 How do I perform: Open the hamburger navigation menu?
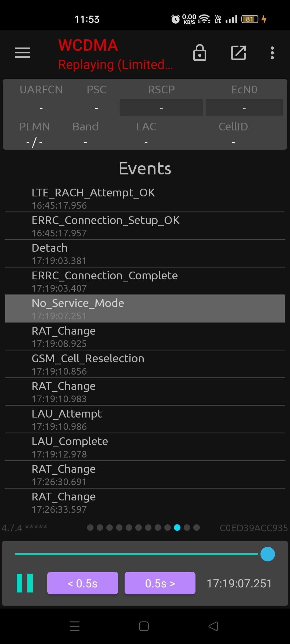tap(23, 53)
